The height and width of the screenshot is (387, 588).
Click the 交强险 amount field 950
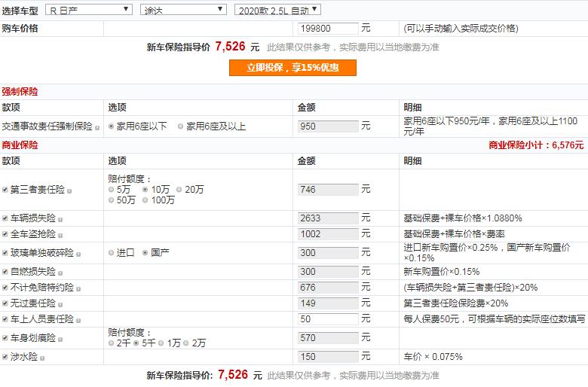(328, 126)
